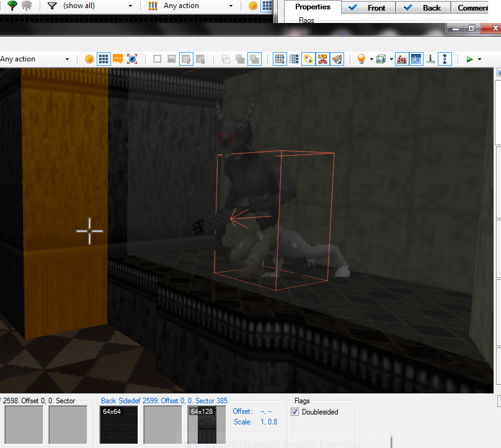Open the Back sidedef tab
Screen dimensions: 501x448
[423, 7]
